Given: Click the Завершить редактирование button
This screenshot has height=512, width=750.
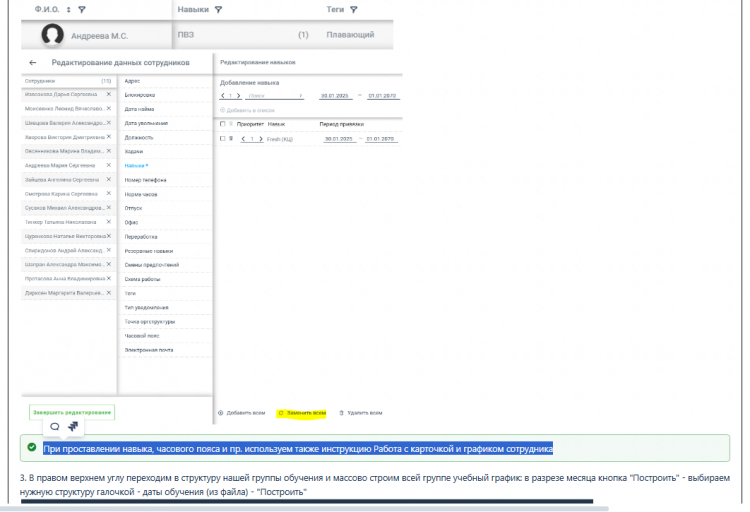Looking at the screenshot, I should (72, 412).
